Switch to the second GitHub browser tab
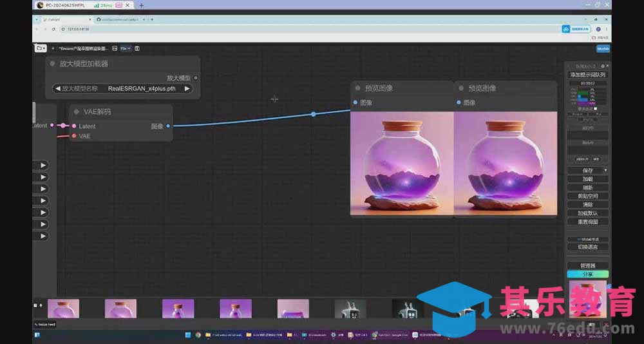This screenshot has width=644, height=344. pos(118,19)
